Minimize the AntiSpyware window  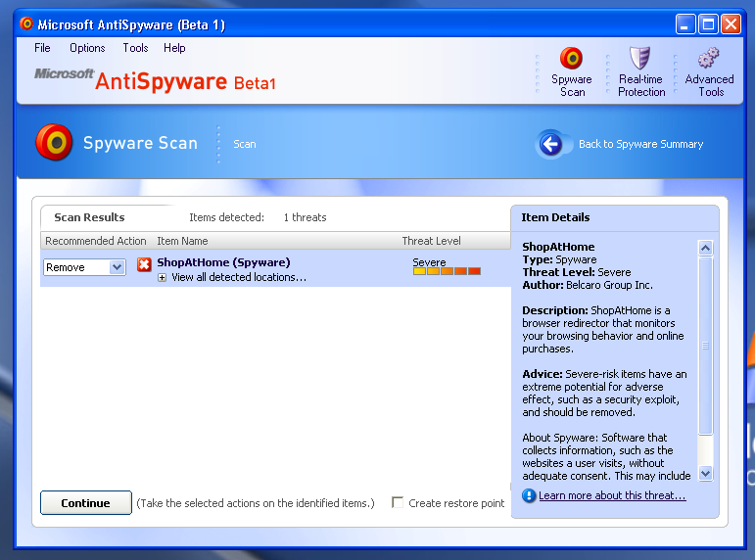tap(685, 24)
